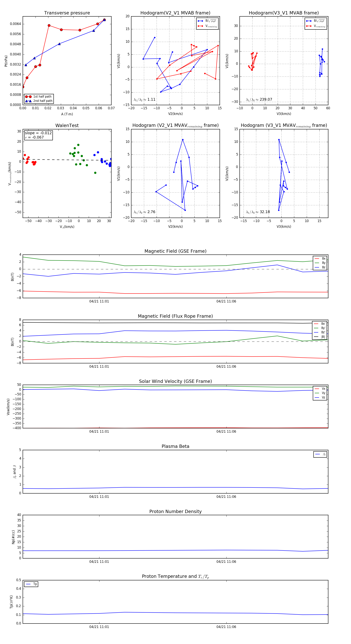This screenshot has width=351, height=644.
Task: Click the 'Proton Number Density' title
Action: tap(175, 511)
